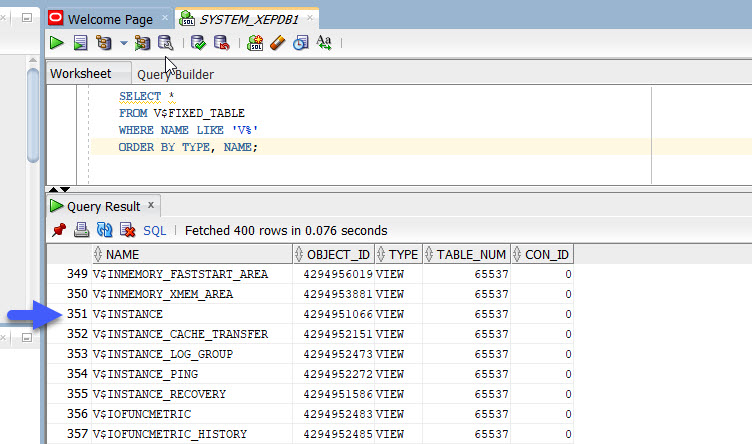Viewport: 752px width, 444px height.
Task: Minimize the lower left panel
Action: coord(27,338)
